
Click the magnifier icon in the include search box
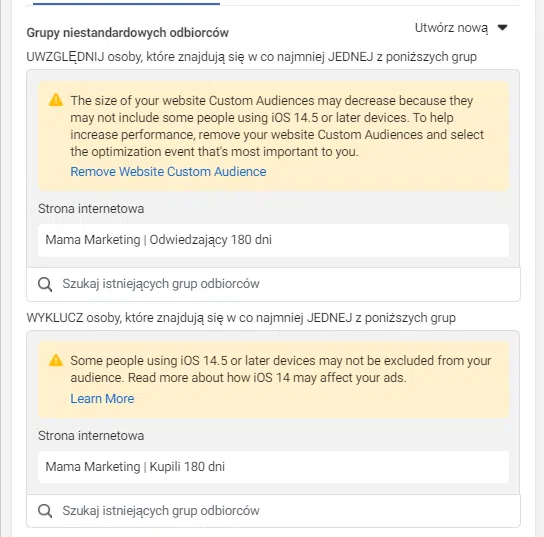tap(45, 284)
